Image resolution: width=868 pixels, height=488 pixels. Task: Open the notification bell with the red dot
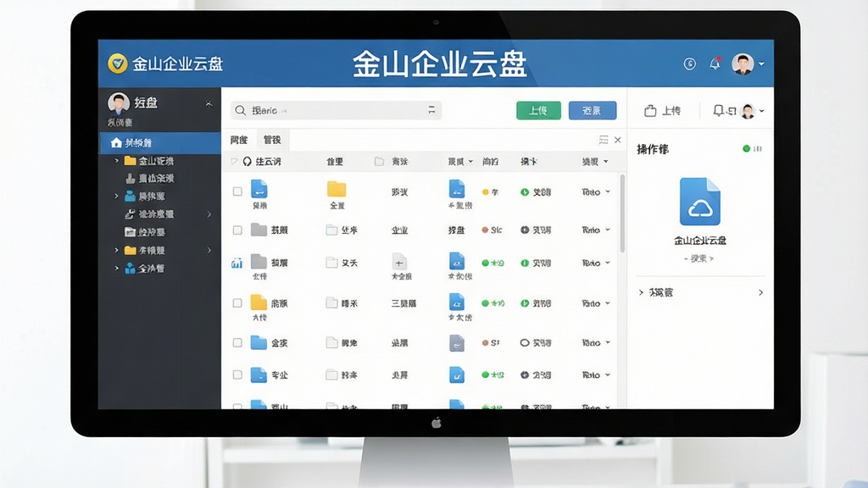(x=715, y=64)
